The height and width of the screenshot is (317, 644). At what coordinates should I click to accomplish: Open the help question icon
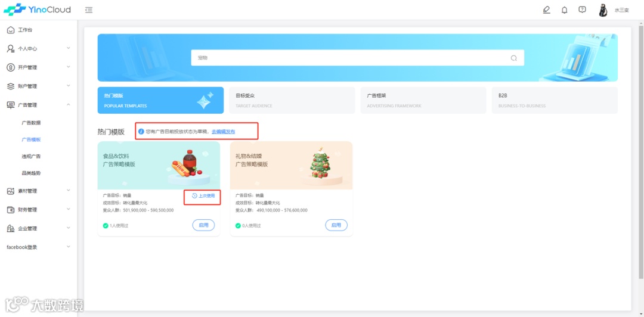582,10
